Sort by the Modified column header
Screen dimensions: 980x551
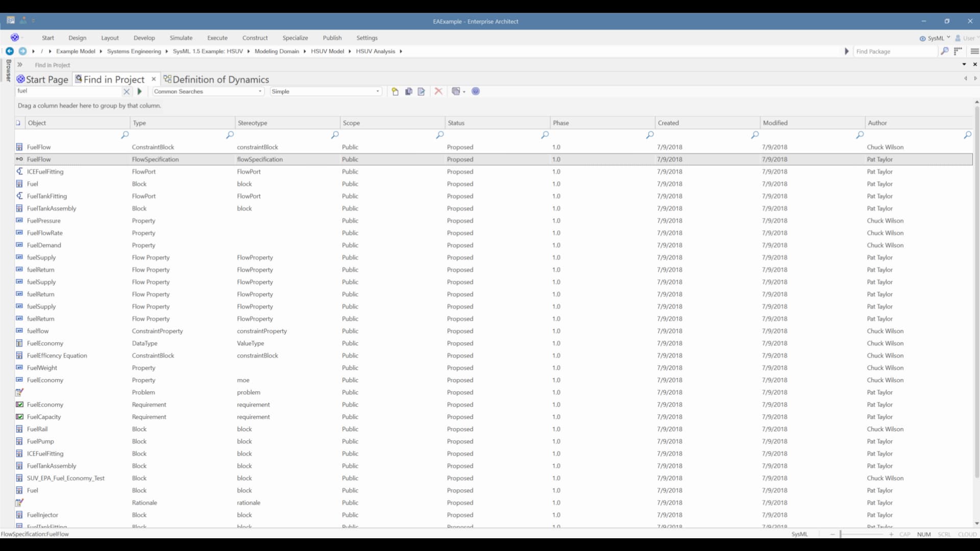point(812,123)
